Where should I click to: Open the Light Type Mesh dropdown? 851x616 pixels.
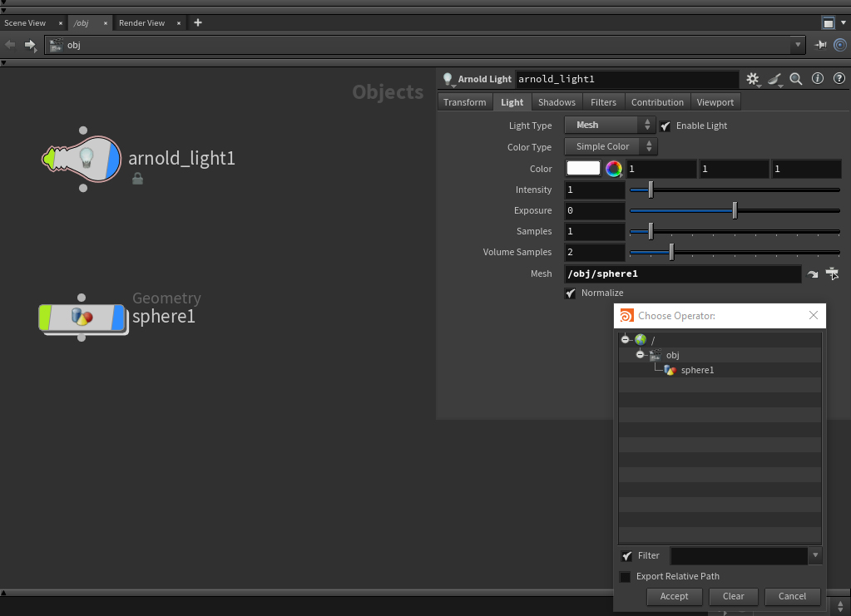pyautogui.click(x=610, y=126)
